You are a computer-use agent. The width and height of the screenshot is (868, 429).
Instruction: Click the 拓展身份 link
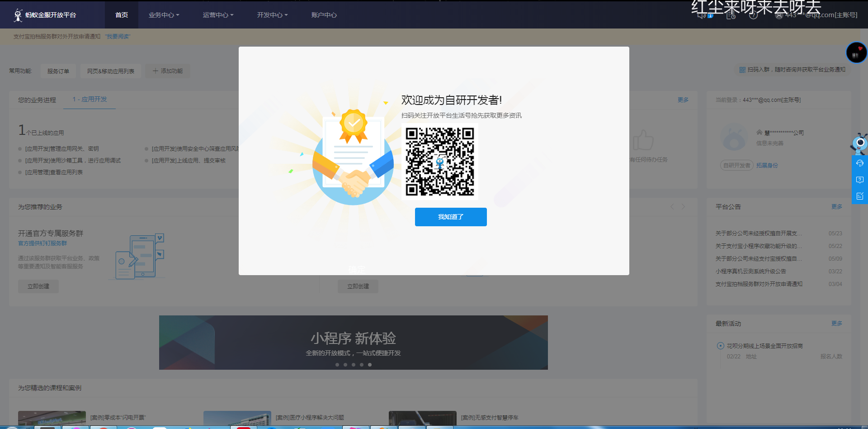point(767,166)
